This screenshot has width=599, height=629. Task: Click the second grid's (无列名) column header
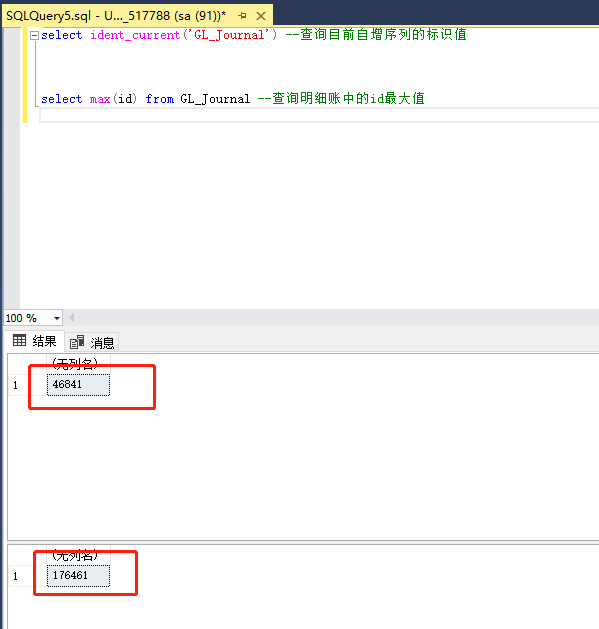tap(78, 555)
